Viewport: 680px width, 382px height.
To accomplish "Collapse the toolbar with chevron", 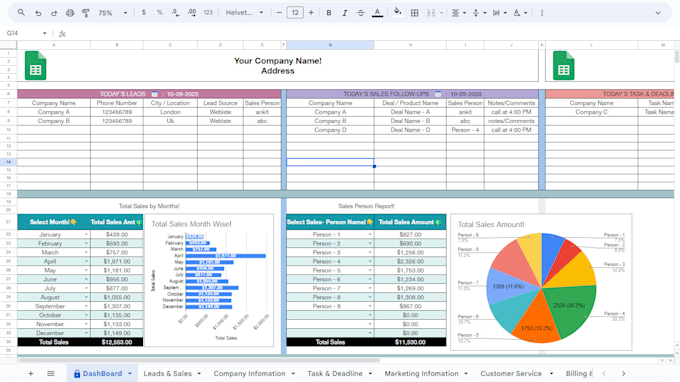I will 658,13.
